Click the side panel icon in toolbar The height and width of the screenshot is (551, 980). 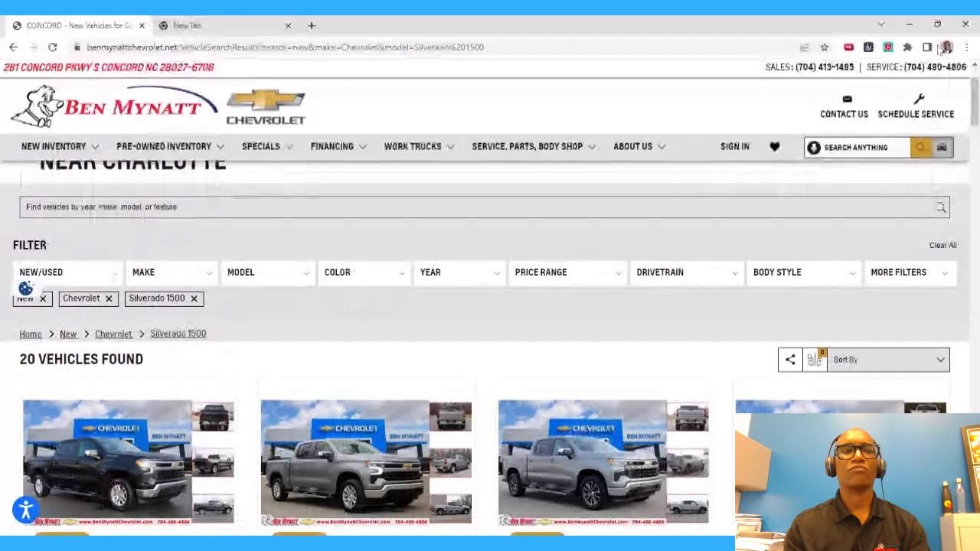click(x=927, y=47)
